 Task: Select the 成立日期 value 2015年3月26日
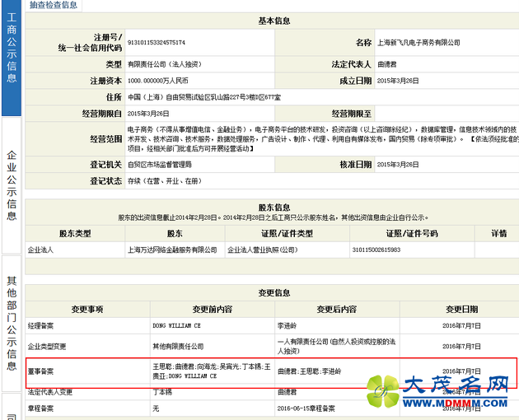pos(398,81)
